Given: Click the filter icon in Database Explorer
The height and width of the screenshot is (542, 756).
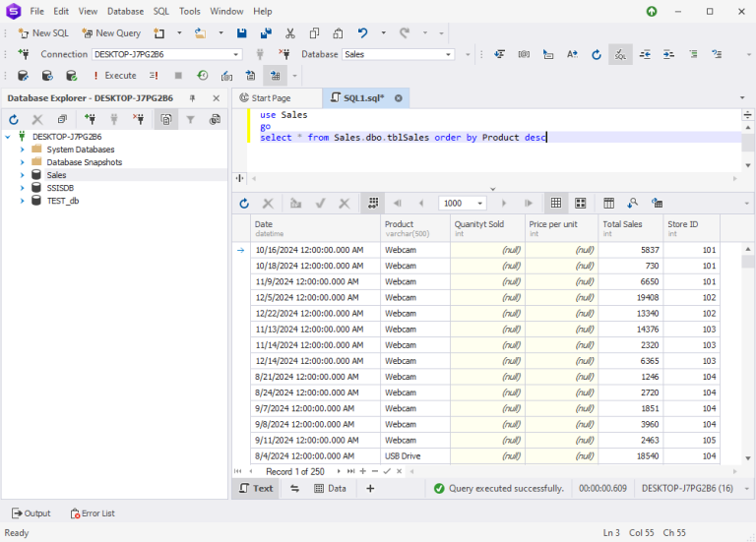Looking at the screenshot, I should (190, 119).
